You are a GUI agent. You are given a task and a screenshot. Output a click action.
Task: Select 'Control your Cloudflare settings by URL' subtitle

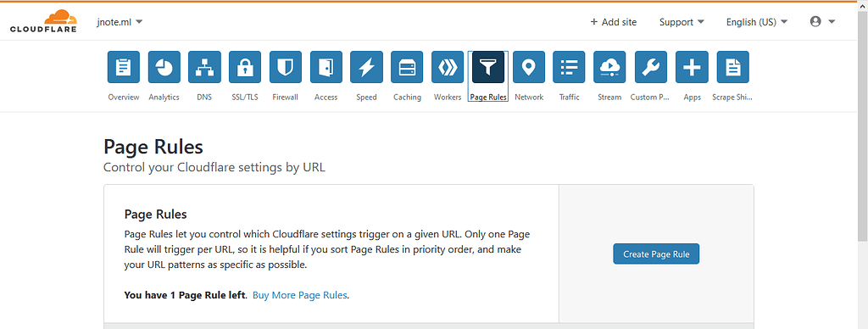(214, 167)
